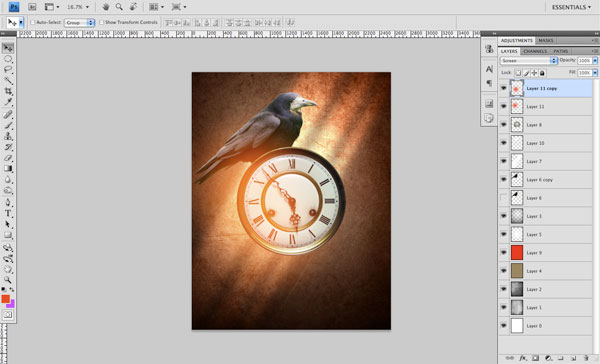The width and height of the screenshot is (600, 364).
Task: Select the Crop tool
Action: tap(8, 91)
